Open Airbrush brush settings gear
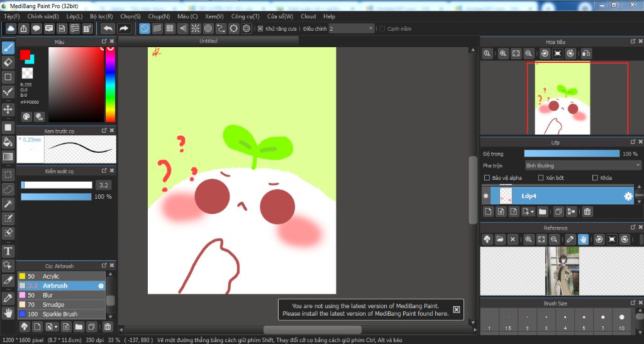 click(x=101, y=286)
